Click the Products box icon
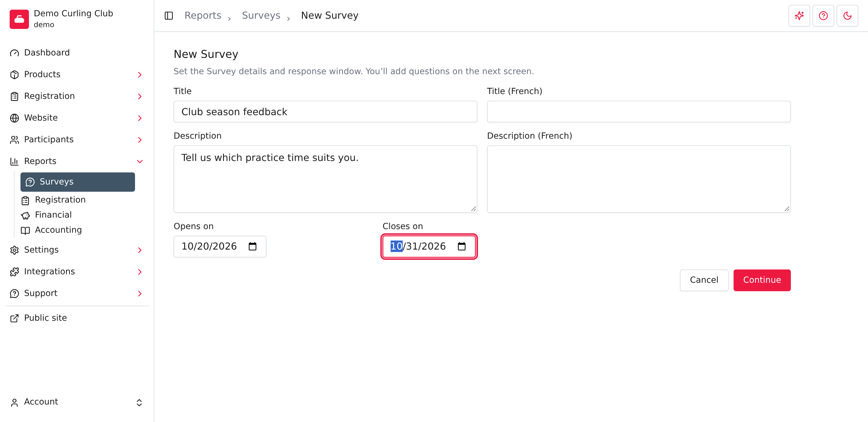 [x=14, y=74]
